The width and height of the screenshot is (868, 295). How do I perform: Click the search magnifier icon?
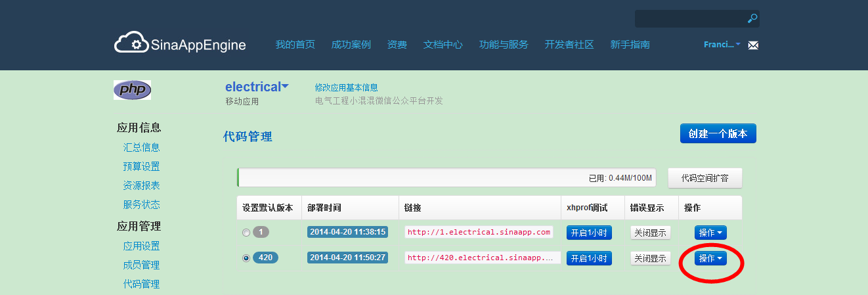click(x=752, y=18)
